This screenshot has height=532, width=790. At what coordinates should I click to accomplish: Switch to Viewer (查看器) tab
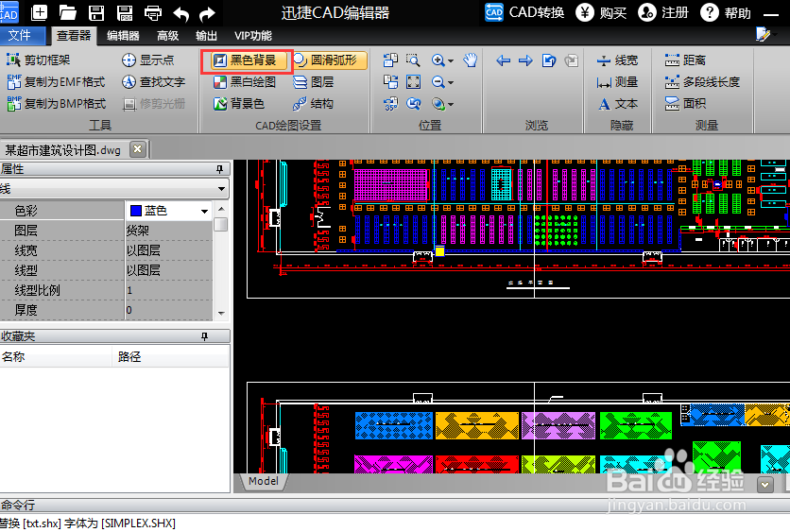tap(74, 35)
